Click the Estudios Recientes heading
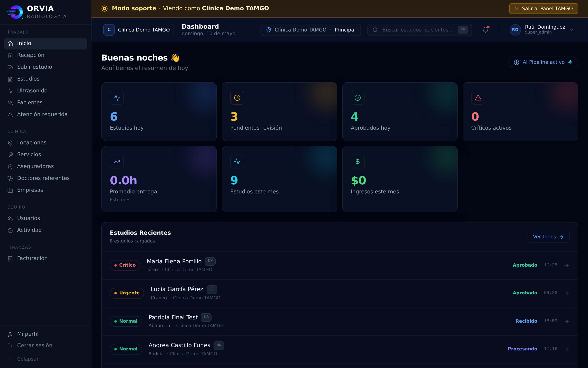588x368 pixels. point(140,233)
